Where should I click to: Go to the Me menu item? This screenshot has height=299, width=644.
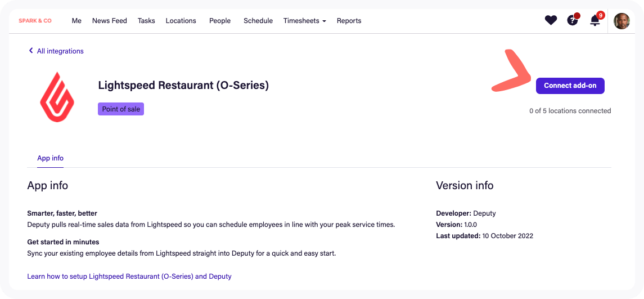click(x=76, y=21)
